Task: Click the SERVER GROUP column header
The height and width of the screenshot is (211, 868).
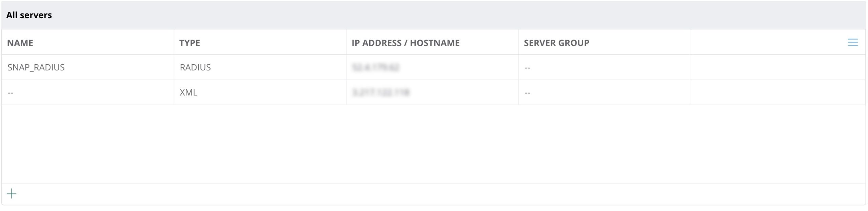Action: (556, 43)
